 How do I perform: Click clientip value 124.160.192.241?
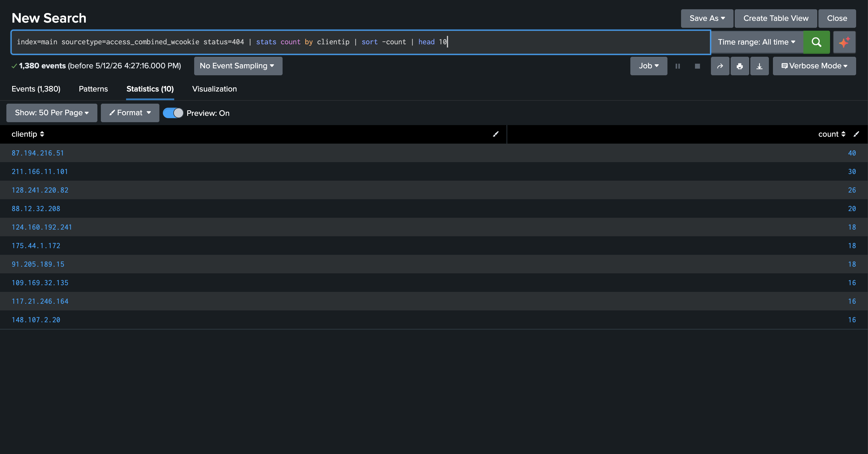tap(42, 227)
